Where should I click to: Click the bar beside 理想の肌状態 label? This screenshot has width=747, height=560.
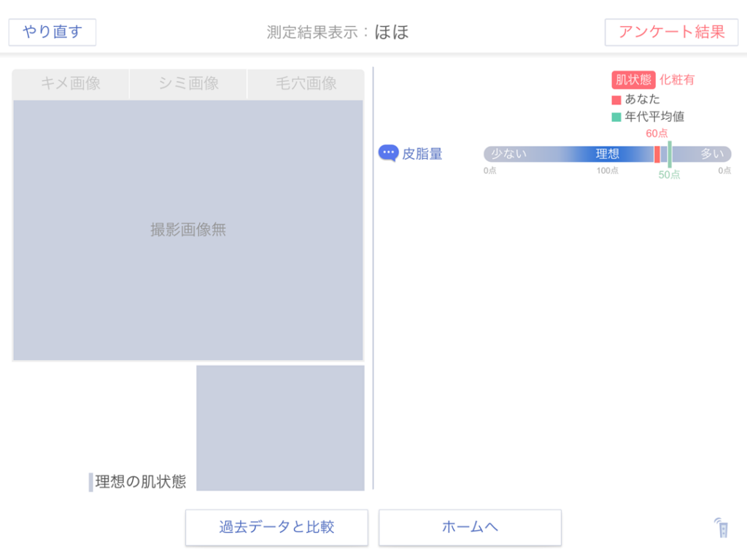(91, 482)
